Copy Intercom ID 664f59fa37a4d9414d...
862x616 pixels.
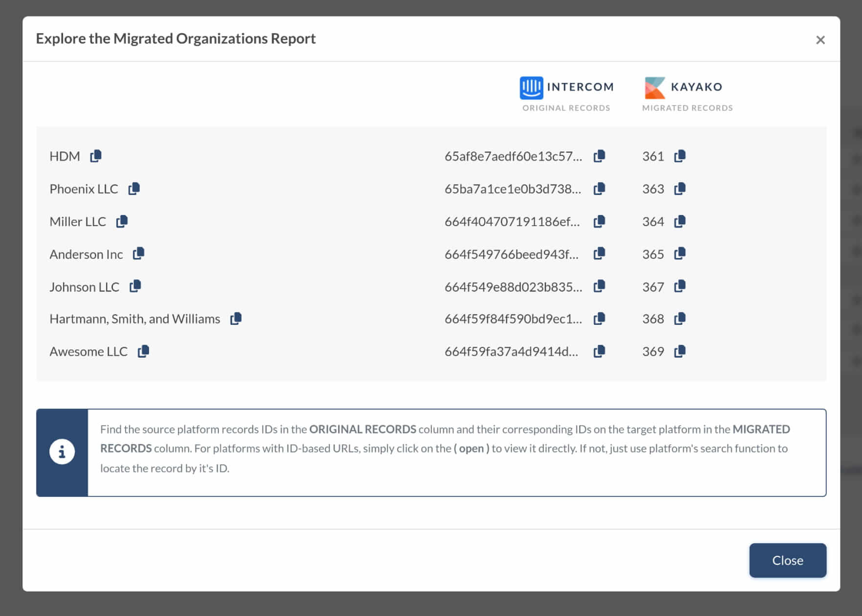(599, 351)
